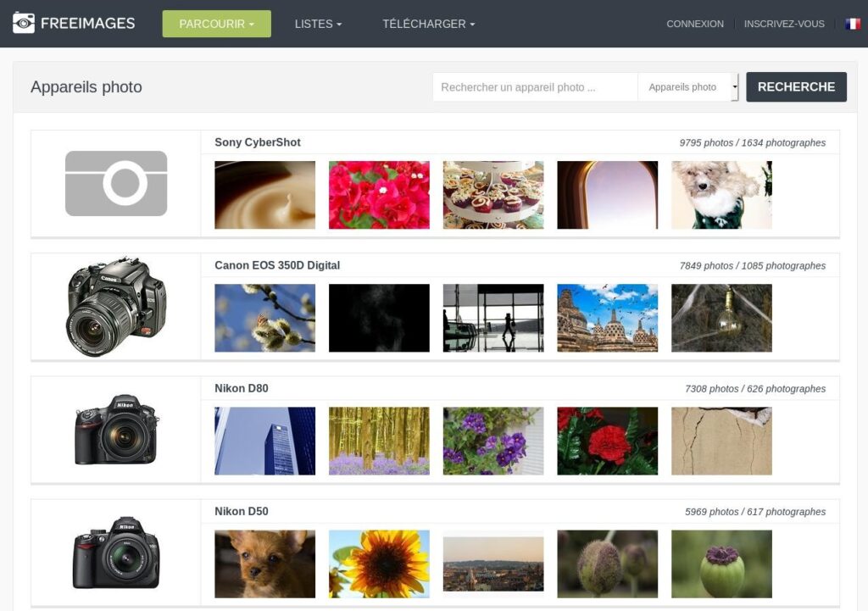Expand the TÉLÉCHARGER menu
This screenshot has width=868, height=611.
(428, 24)
